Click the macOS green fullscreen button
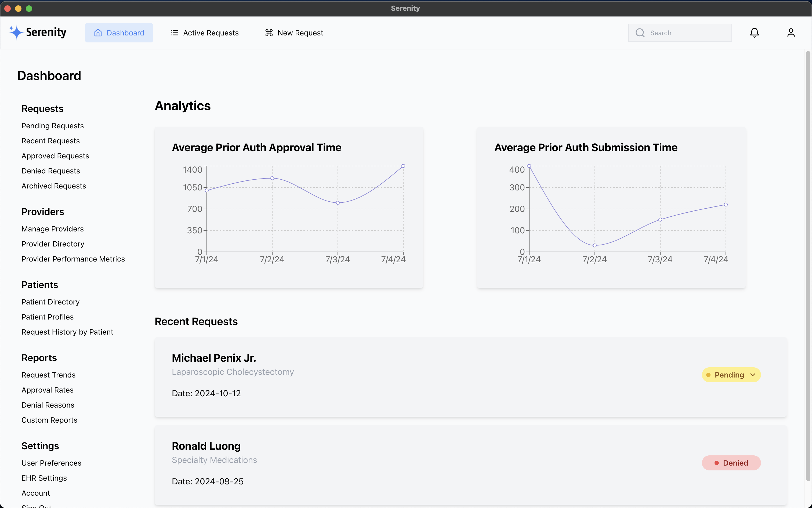 click(x=29, y=8)
